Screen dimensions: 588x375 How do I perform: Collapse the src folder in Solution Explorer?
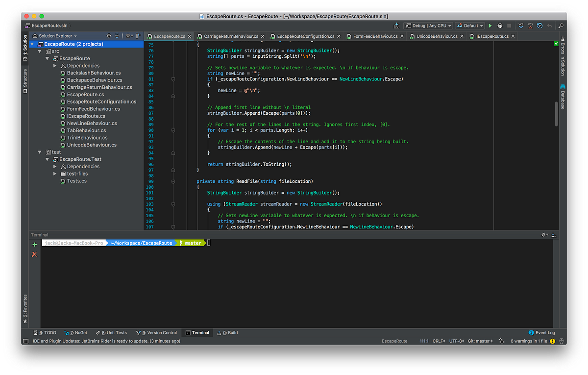point(40,51)
